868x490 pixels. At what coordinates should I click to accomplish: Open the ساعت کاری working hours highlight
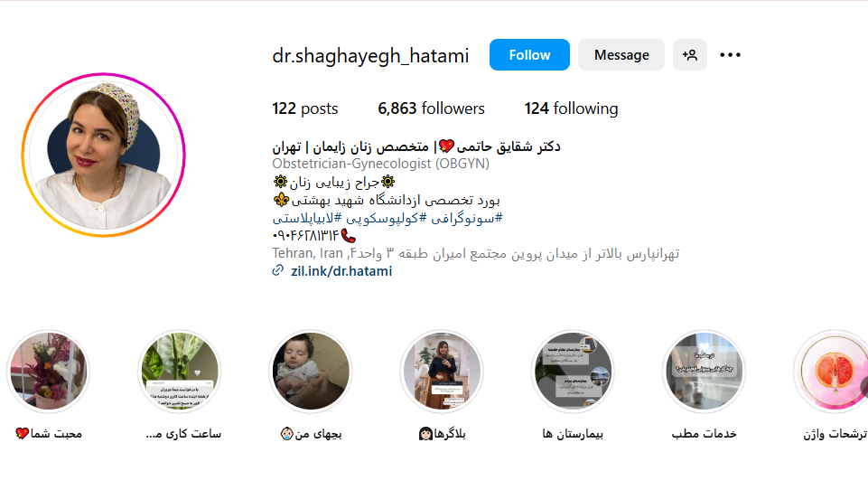coord(180,372)
